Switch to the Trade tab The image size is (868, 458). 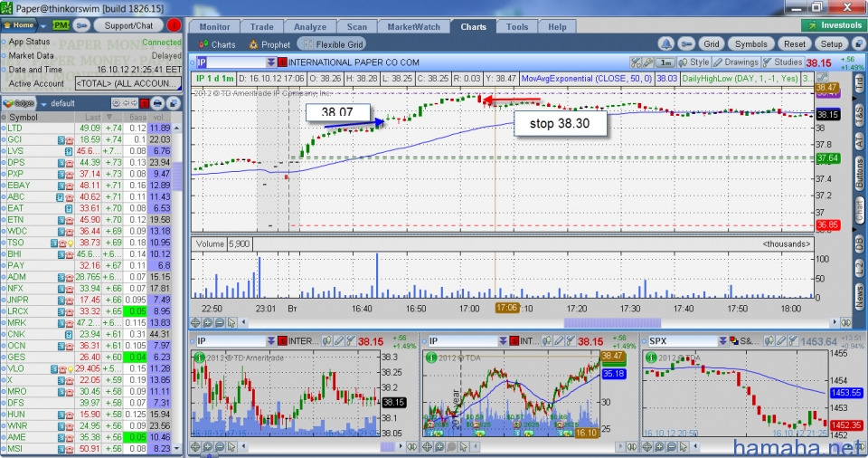coord(262,26)
